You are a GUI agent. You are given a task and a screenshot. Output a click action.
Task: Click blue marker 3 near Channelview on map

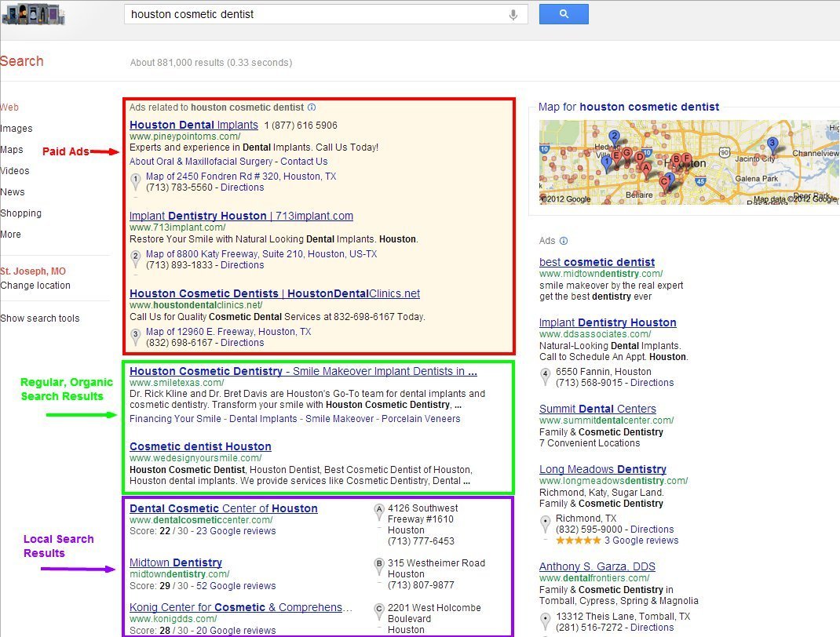772,145
